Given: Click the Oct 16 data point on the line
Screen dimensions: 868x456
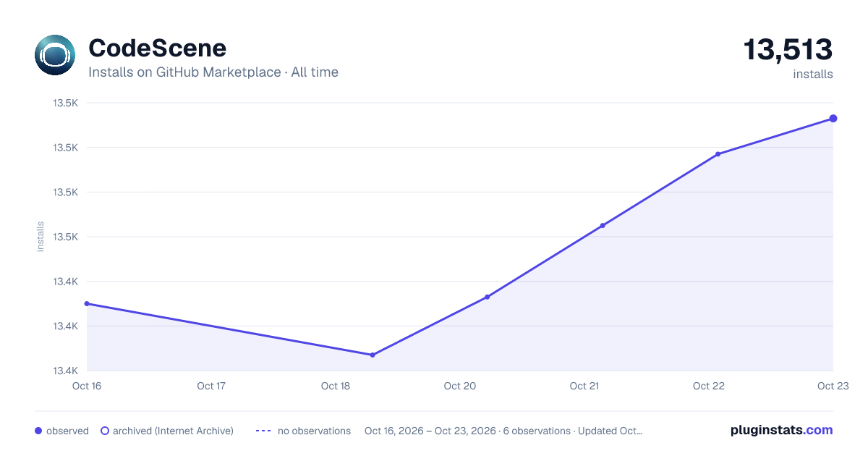Looking at the screenshot, I should [x=87, y=304].
